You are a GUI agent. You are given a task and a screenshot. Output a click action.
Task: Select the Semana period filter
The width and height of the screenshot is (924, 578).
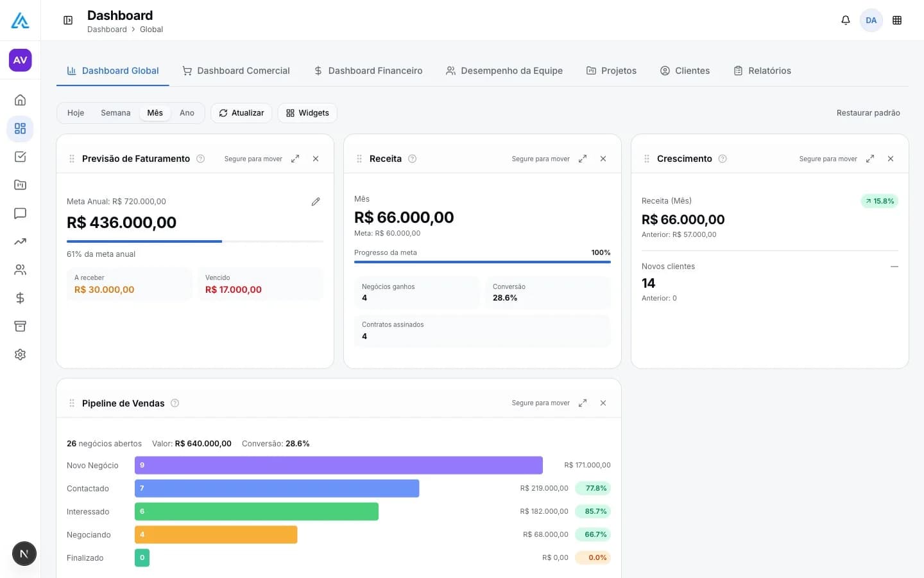(116, 113)
